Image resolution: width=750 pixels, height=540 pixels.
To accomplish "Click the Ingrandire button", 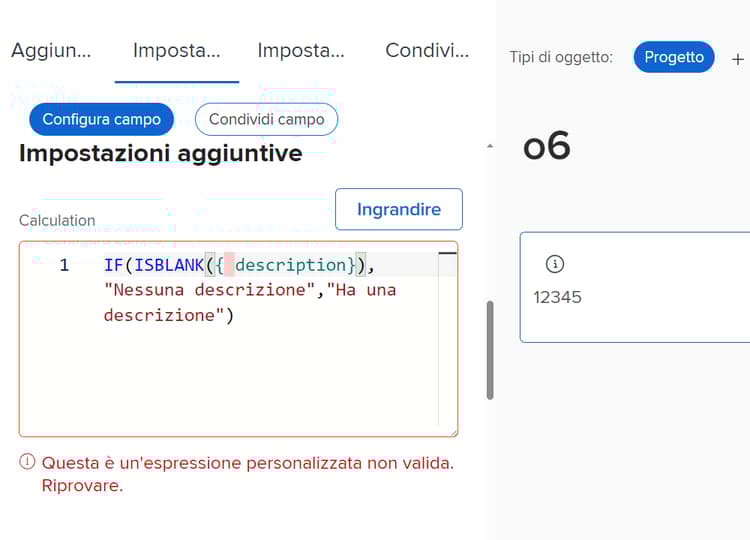I will [x=399, y=209].
